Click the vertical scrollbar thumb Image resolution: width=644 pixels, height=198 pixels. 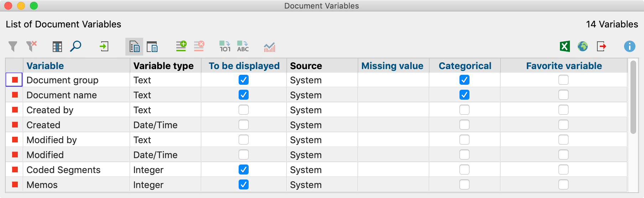(633, 97)
